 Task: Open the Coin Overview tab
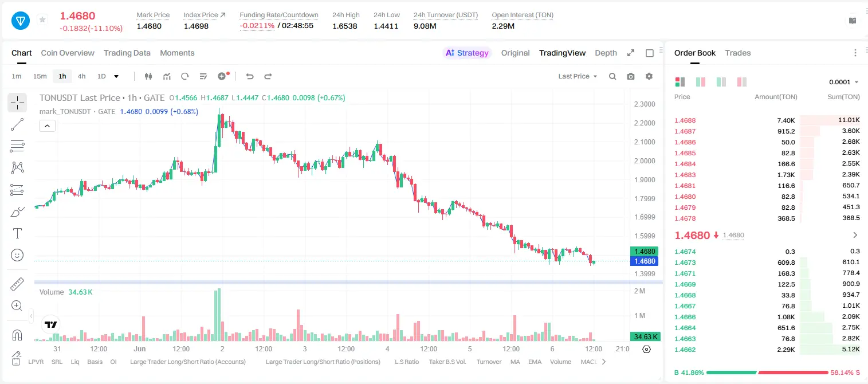[x=68, y=53]
